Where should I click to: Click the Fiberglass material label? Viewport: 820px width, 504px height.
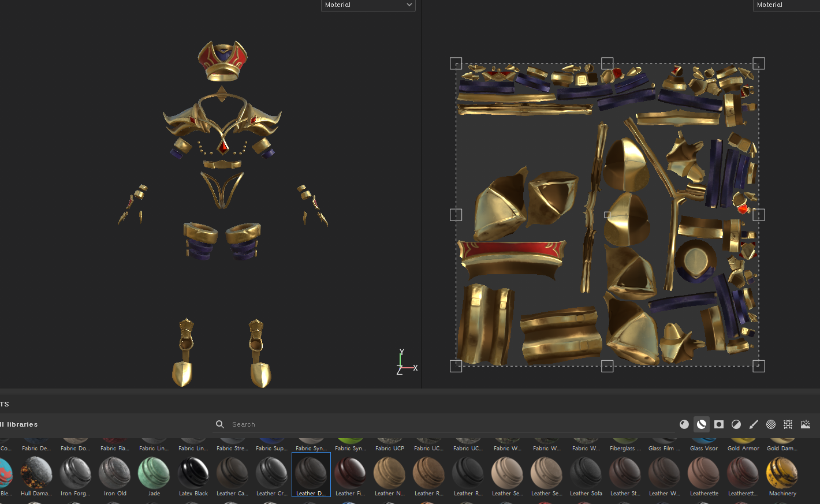[x=625, y=449]
